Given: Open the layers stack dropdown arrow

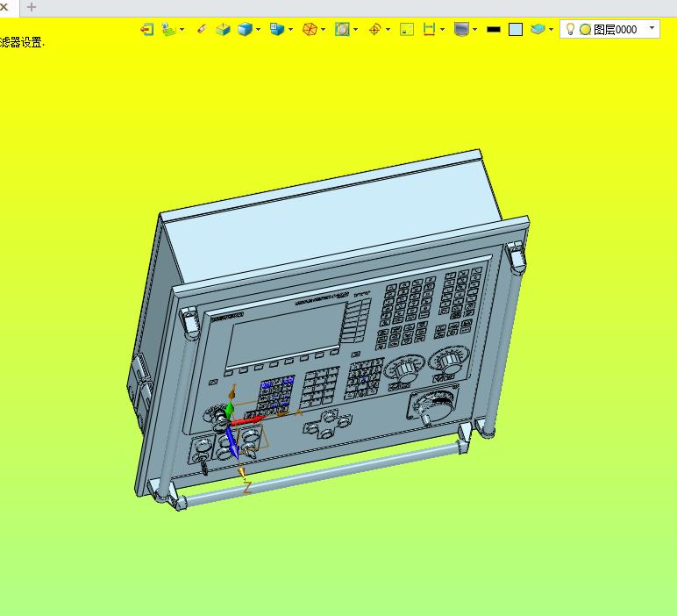Looking at the screenshot, I should point(551,29).
